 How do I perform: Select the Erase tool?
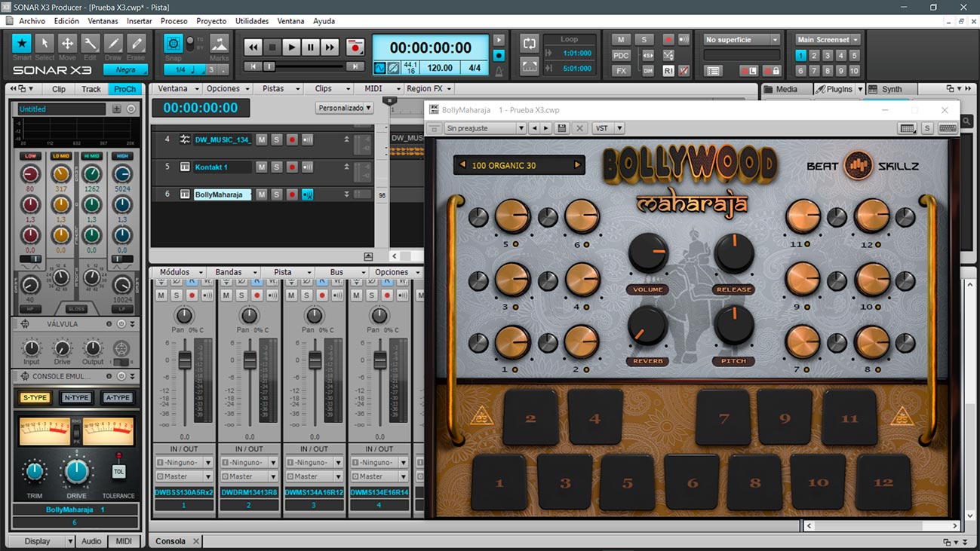pos(136,44)
